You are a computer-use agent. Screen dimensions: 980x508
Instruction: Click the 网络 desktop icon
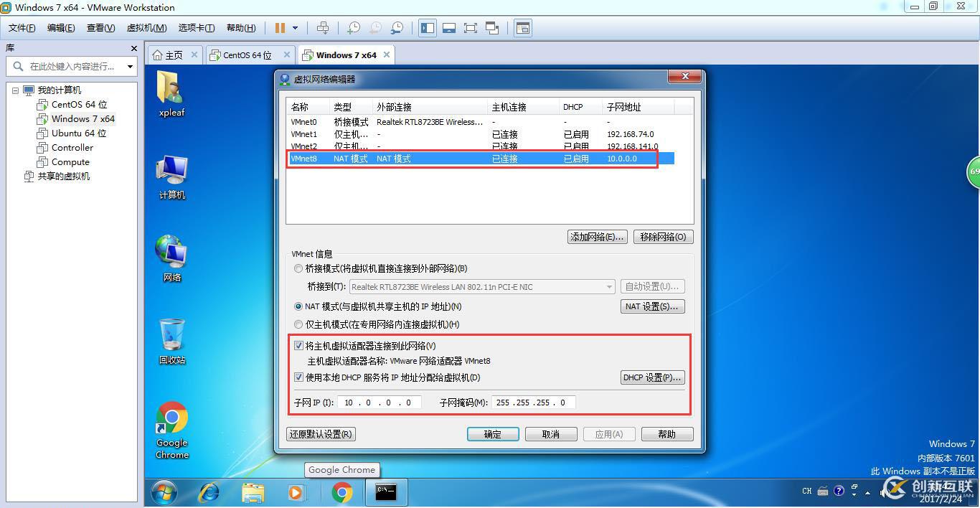pos(171,259)
